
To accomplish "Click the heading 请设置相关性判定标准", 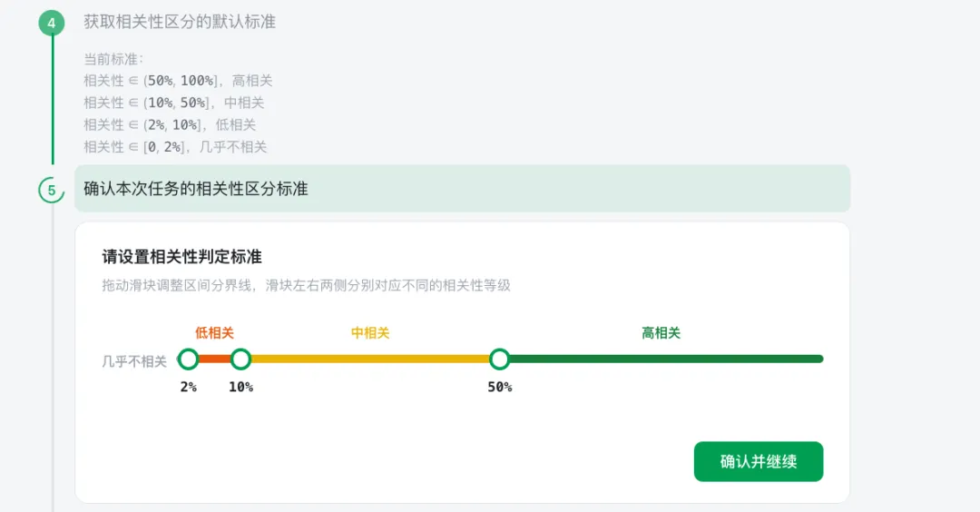I will pos(181,257).
